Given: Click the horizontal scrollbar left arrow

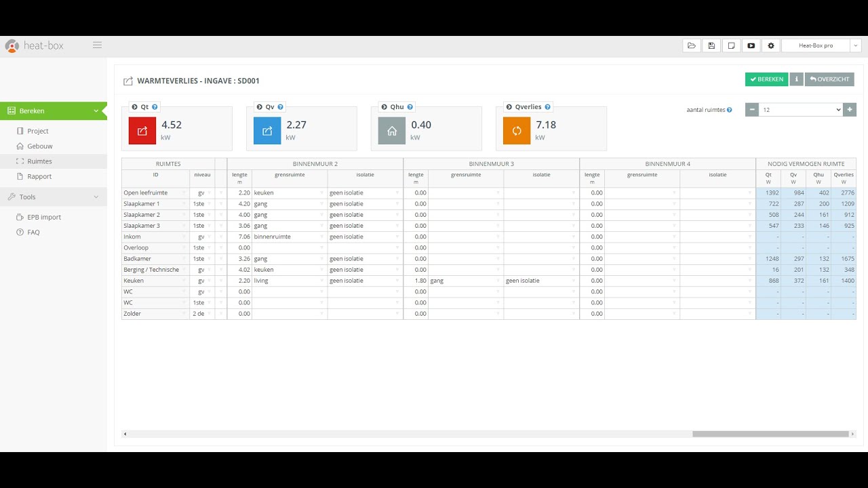Looking at the screenshot, I should (125, 434).
